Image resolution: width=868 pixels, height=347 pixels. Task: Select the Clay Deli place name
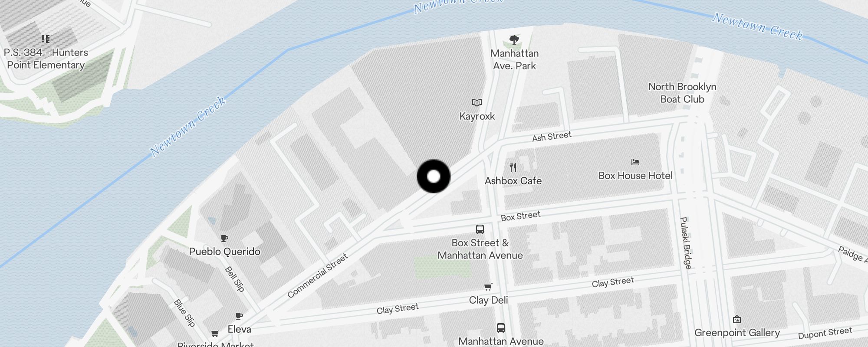tap(488, 300)
